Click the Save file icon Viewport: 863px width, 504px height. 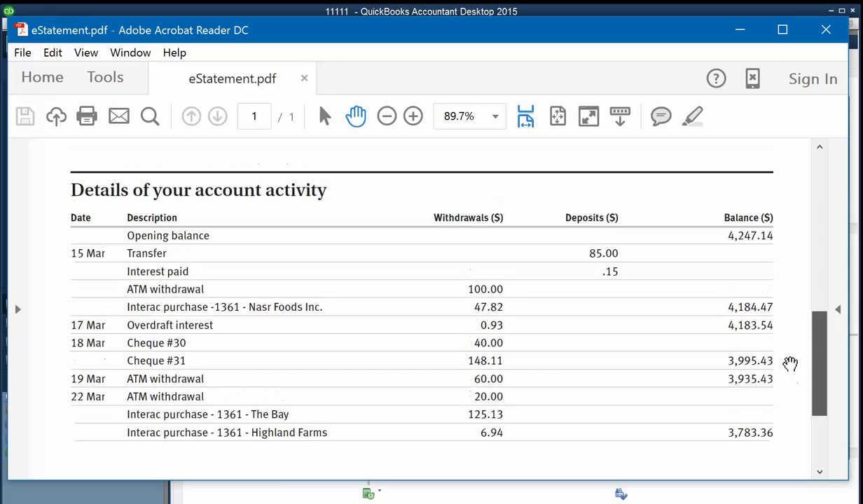(x=25, y=116)
